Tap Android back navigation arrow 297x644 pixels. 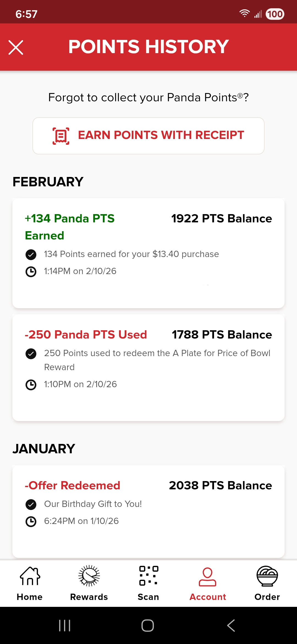pos(231,626)
